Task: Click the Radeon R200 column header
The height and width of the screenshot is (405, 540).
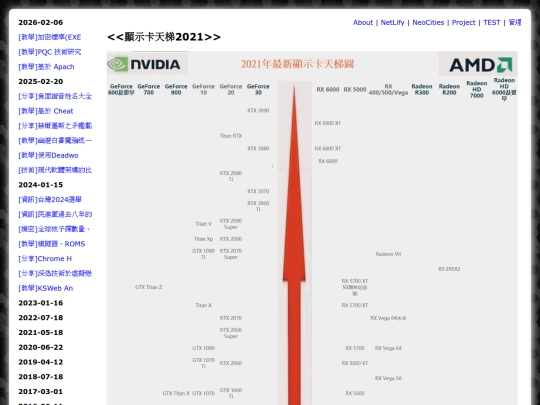Action: [x=449, y=90]
